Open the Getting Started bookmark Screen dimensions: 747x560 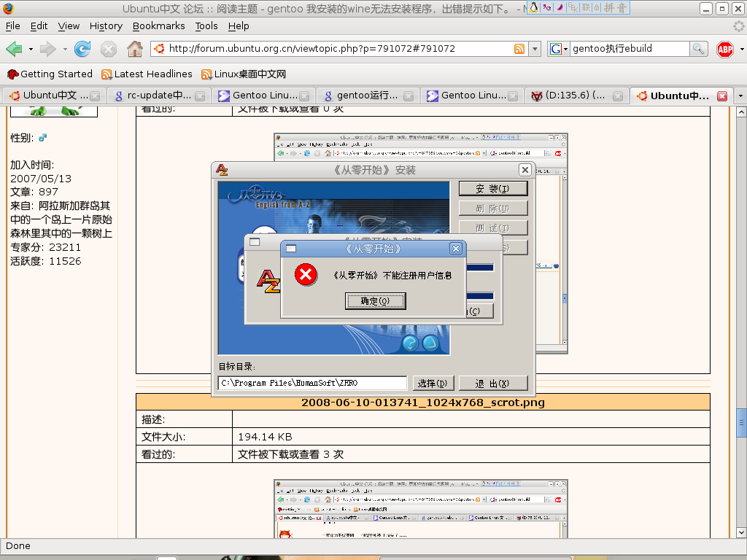click(x=50, y=74)
